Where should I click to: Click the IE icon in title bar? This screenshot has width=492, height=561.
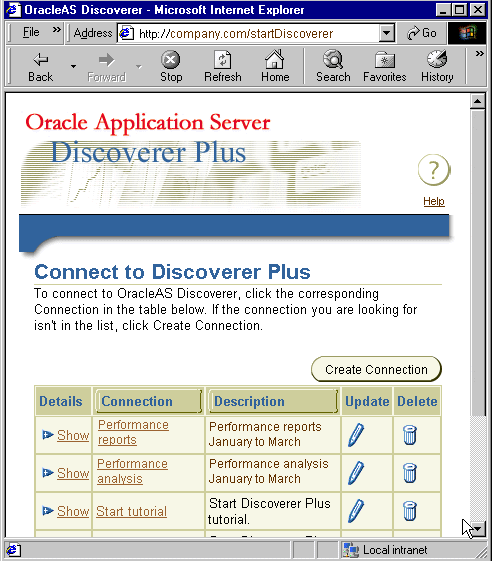point(14,10)
